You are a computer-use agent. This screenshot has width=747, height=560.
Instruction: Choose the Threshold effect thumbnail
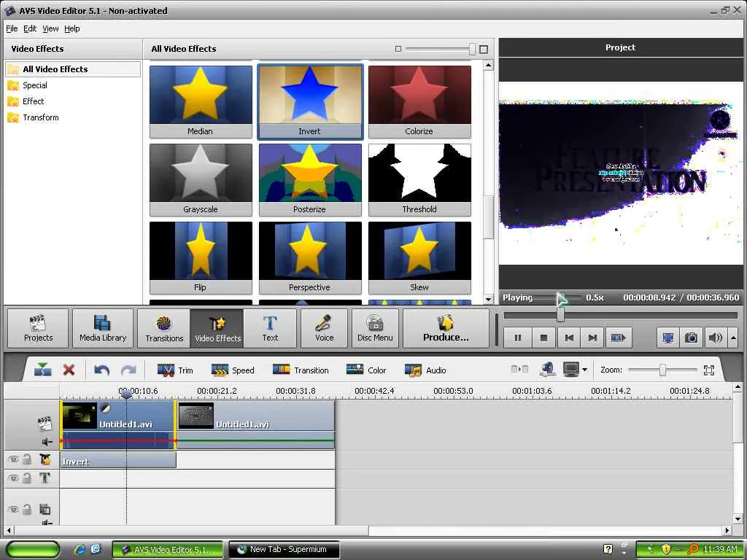point(419,179)
